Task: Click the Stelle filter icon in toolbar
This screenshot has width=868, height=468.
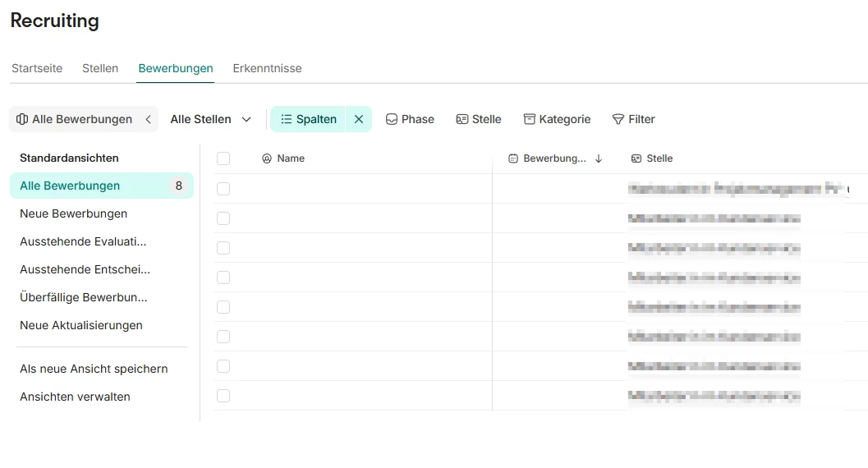Action: point(462,119)
